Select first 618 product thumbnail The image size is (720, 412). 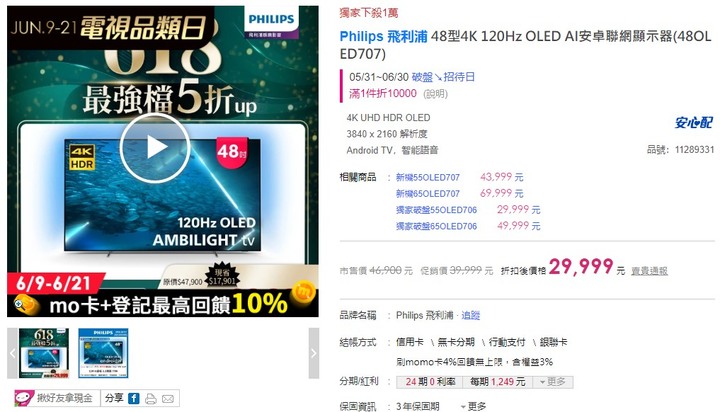44,353
